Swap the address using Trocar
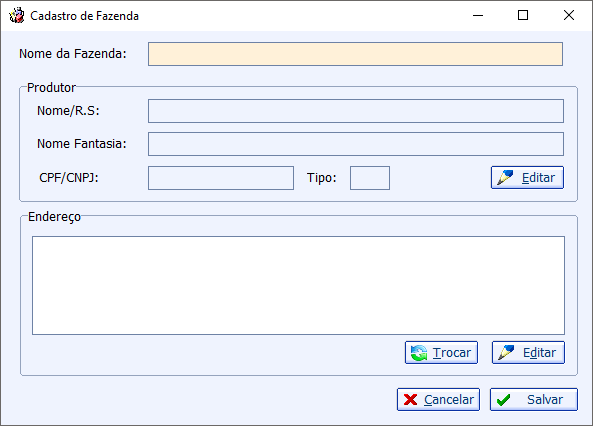The height and width of the screenshot is (426, 593). [441, 353]
